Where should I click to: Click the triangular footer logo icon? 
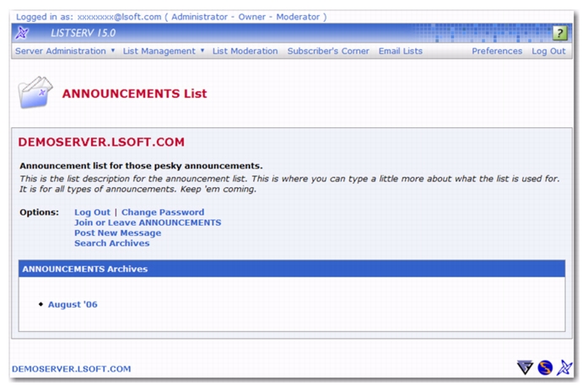525,367
